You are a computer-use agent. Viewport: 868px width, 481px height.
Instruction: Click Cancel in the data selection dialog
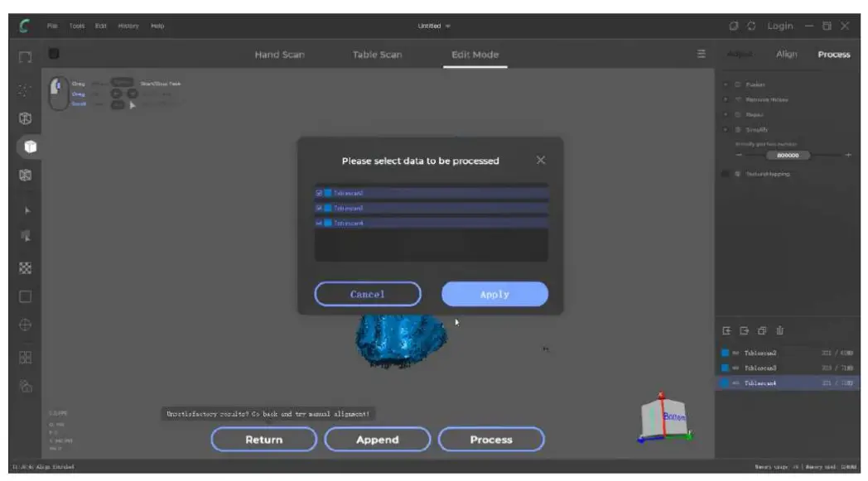367,294
